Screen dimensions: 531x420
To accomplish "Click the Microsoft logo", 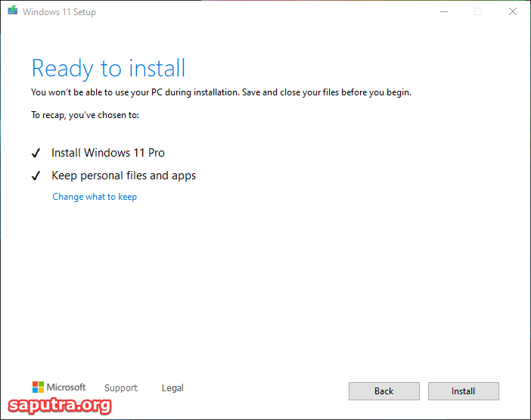I will tap(59, 387).
